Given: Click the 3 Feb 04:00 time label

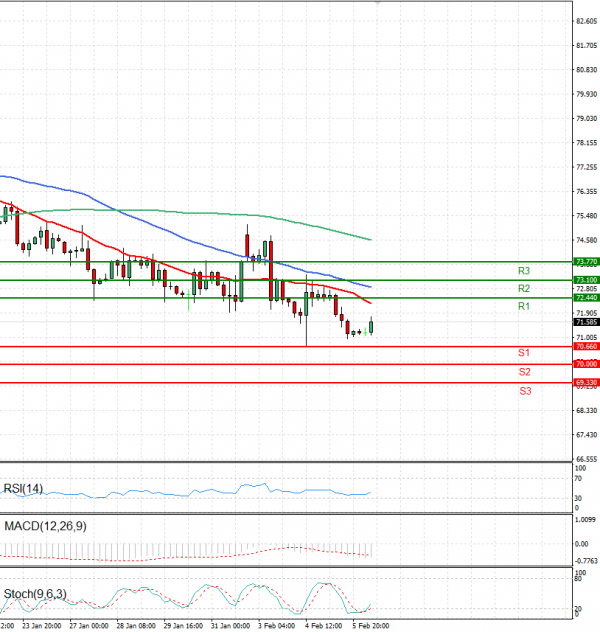Looking at the screenshot, I should pos(276,626).
